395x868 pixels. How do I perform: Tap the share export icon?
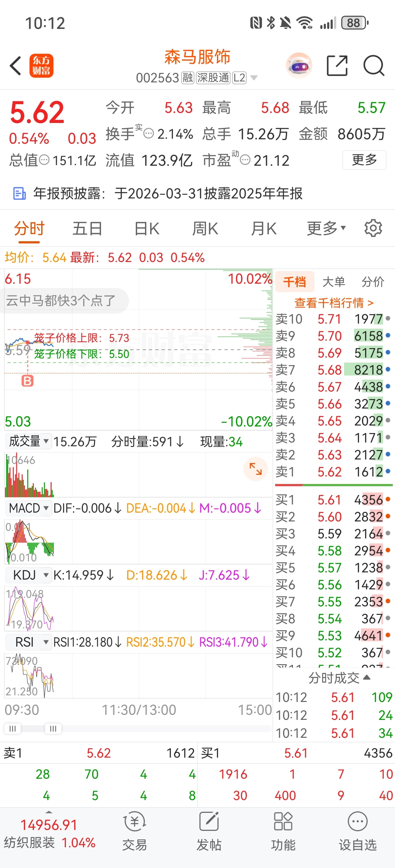point(337,65)
